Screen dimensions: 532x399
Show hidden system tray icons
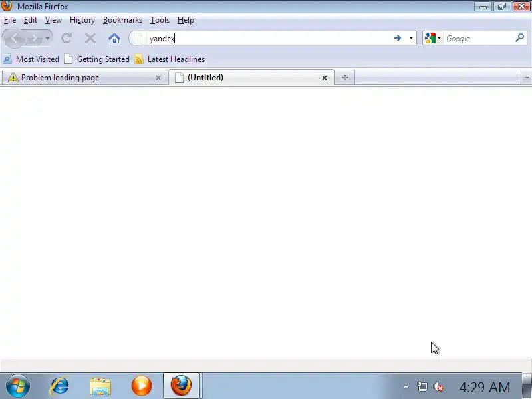pos(406,386)
